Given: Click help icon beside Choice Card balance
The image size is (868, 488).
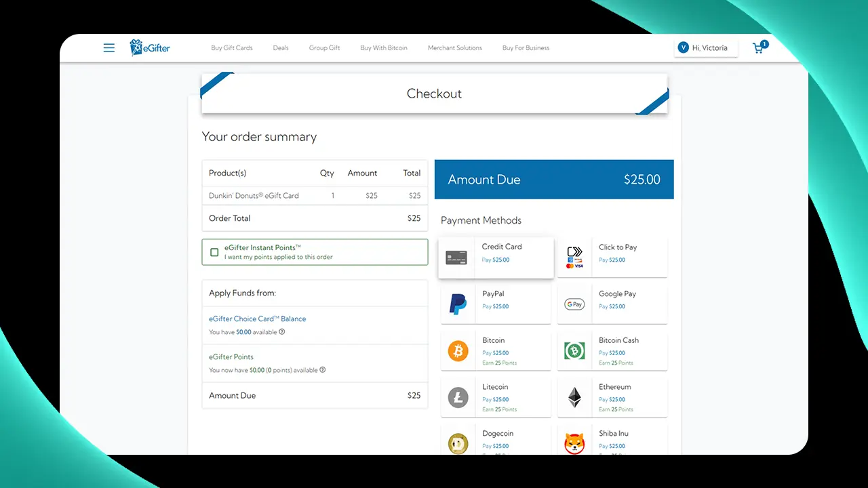Looking at the screenshot, I should point(282,332).
